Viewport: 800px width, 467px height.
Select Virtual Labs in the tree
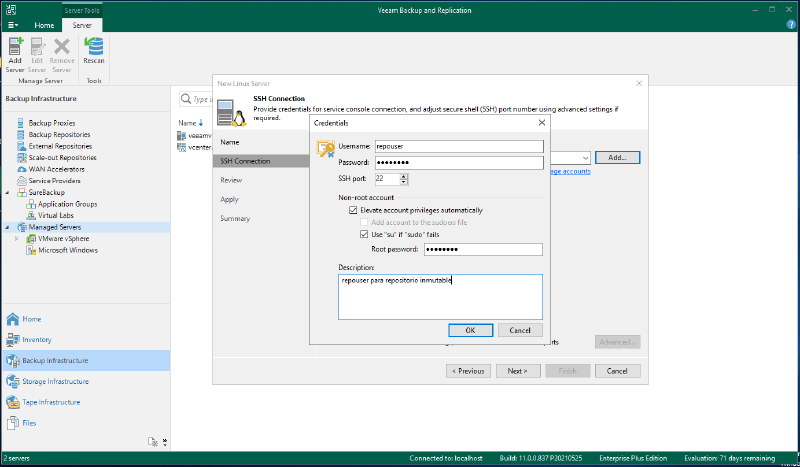coord(56,215)
